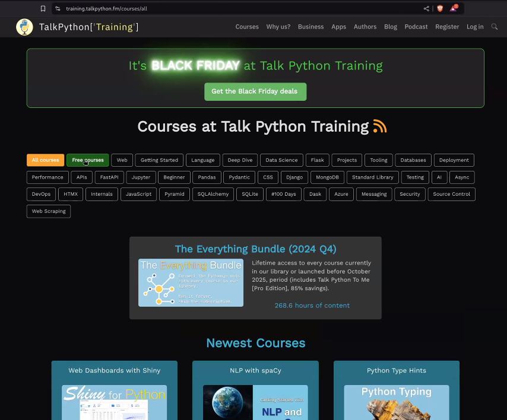Select the All courses filter
Viewport: 507px width, 420px height.
46,160
